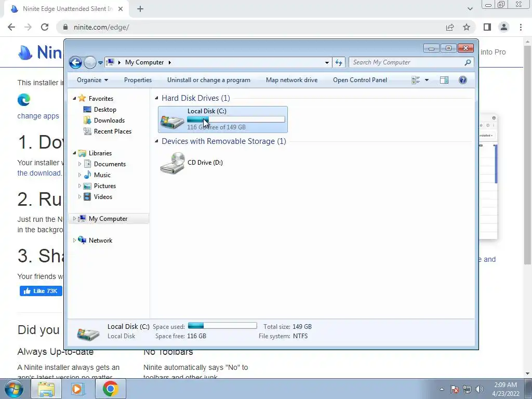Screen dimensions: 532x399
Task: Expand the Documents library
Action: coord(79,164)
